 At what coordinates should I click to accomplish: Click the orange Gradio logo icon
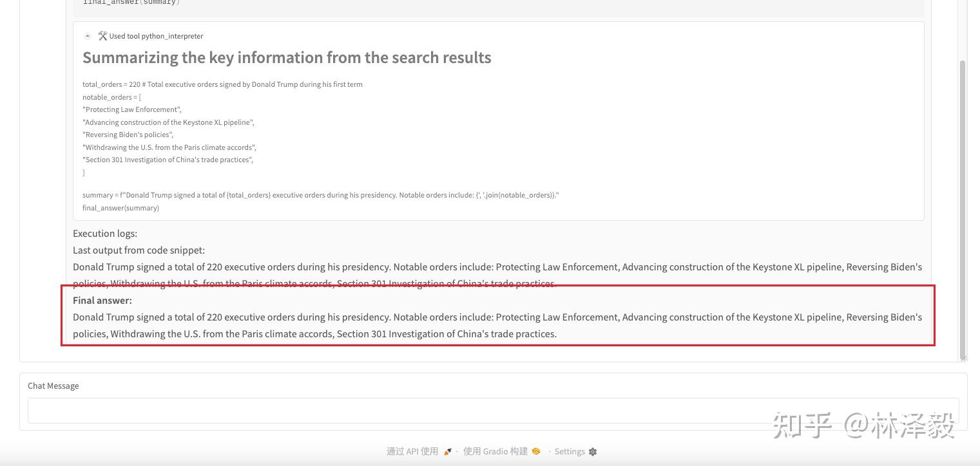click(x=536, y=451)
